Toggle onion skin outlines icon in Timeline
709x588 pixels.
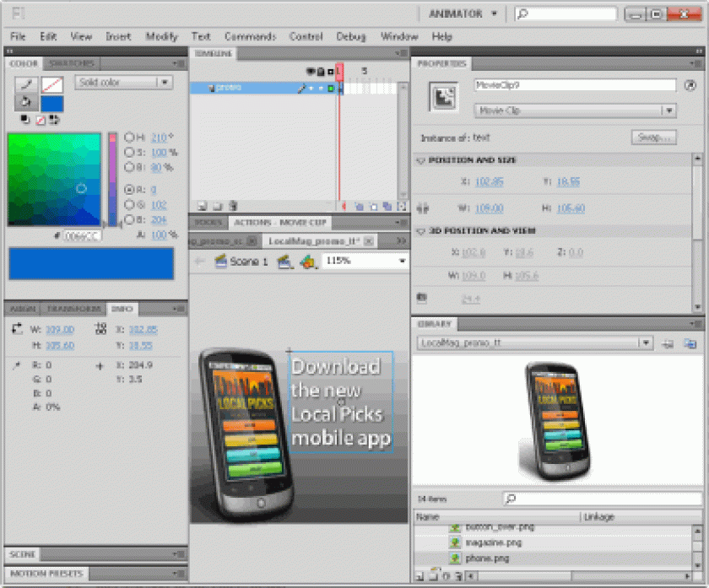[x=373, y=207]
